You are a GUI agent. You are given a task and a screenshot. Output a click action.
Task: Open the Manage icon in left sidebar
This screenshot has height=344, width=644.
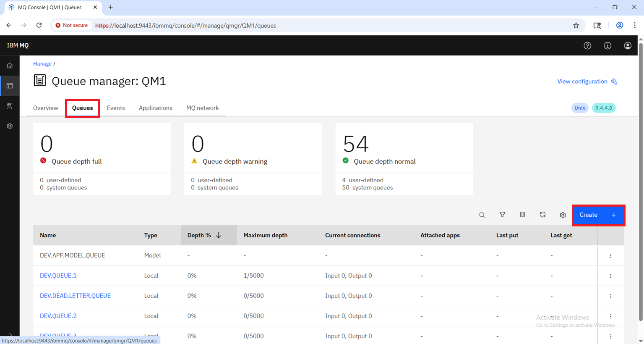coord(10,86)
